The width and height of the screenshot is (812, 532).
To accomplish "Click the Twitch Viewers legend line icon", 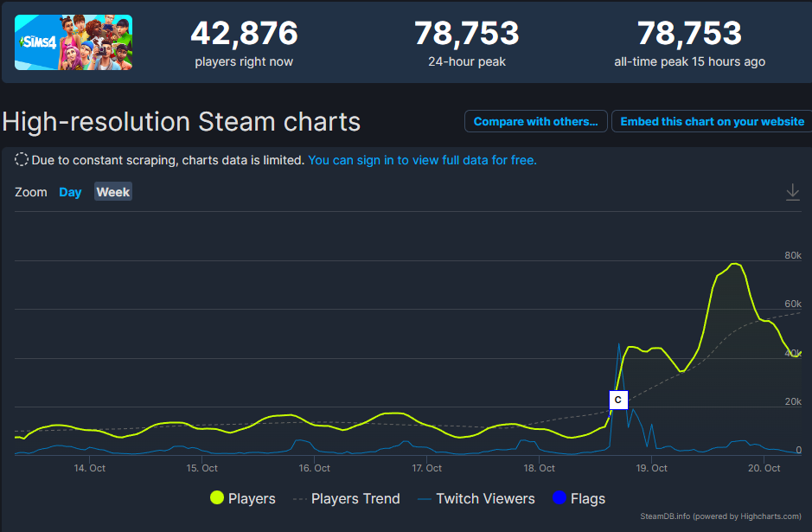I will (x=424, y=498).
